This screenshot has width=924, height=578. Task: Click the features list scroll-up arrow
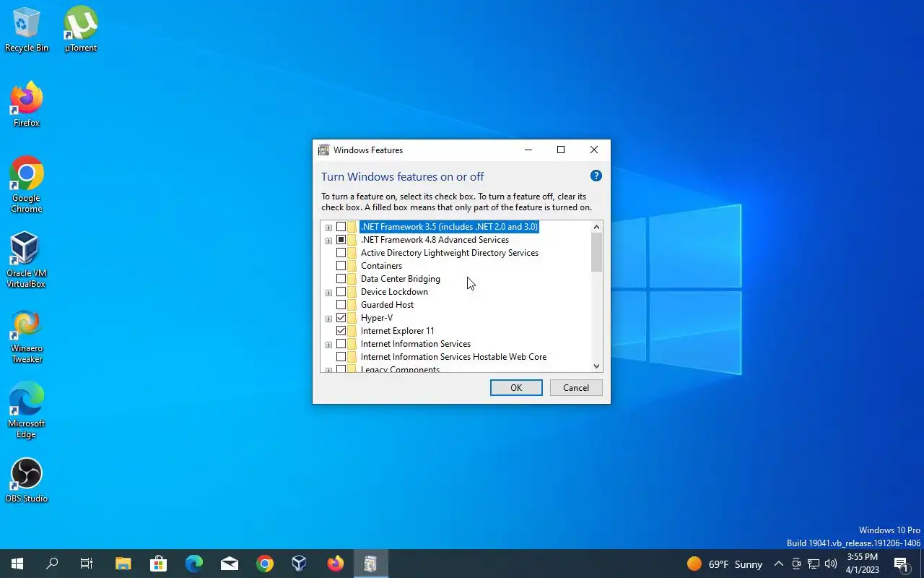click(x=596, y=227)
